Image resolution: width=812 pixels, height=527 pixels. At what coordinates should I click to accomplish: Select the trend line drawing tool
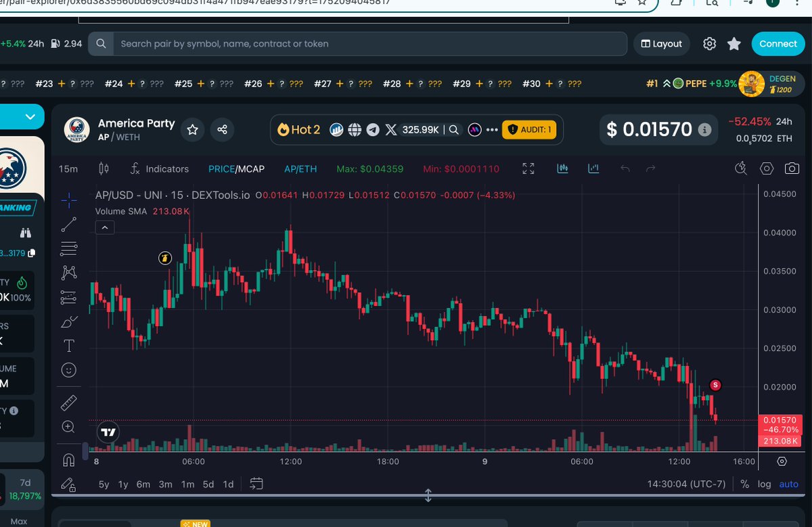point(69,224)
